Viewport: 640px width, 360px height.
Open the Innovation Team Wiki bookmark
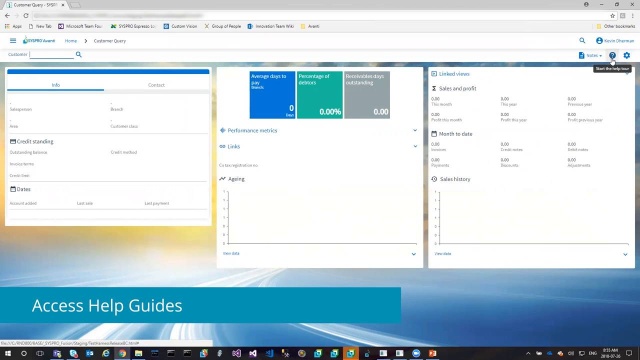click(x=271, y=26)
